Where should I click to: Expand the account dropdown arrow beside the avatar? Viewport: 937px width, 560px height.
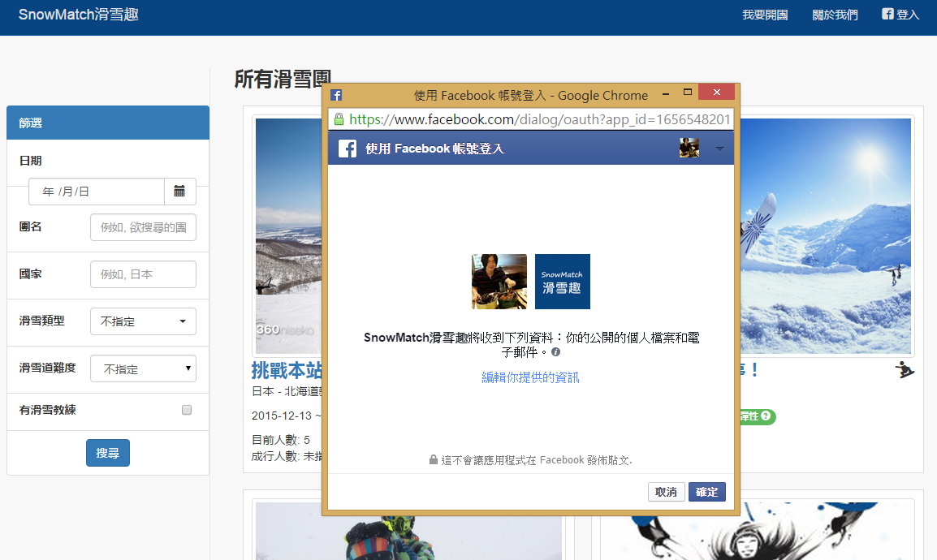[x=719, y=149]
